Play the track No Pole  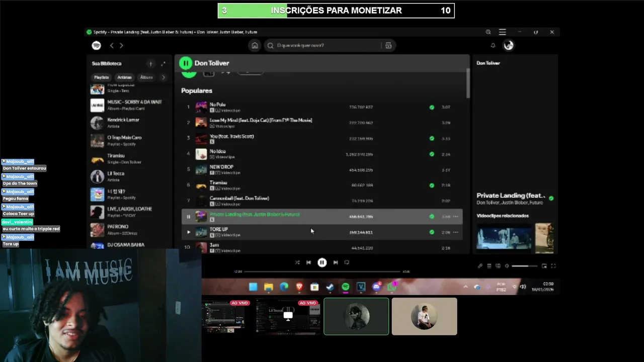point(322,107)
